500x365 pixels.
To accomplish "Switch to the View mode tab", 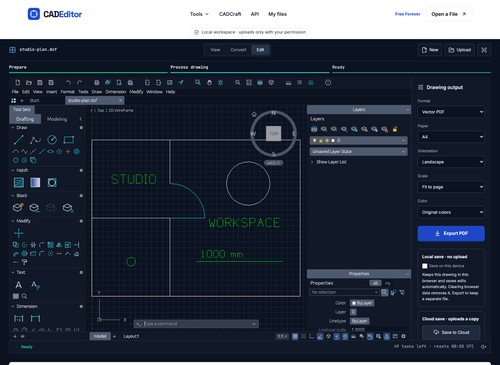I will click(x=215, y=50).
